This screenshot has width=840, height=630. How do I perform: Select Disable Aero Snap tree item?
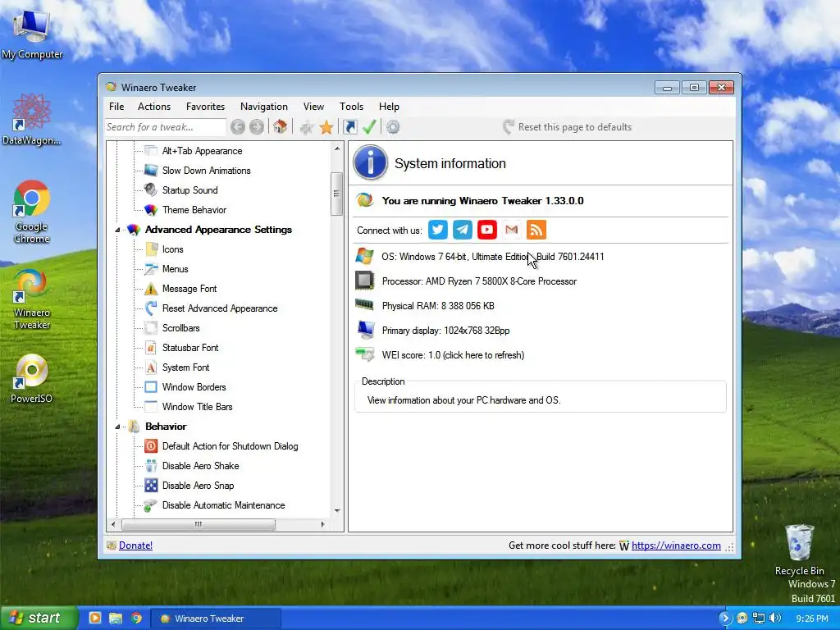[x=198, y=486]
